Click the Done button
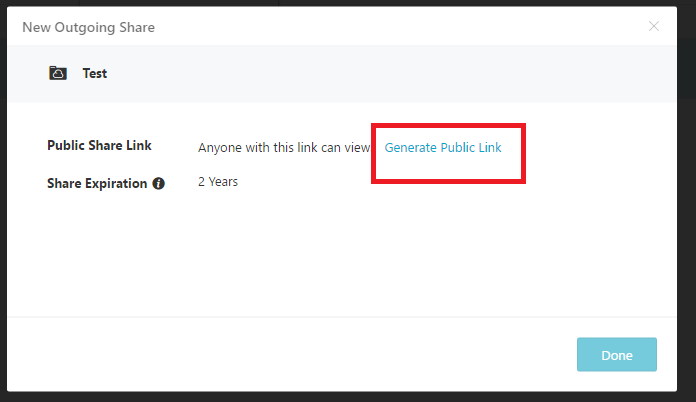 click(617, 355)
